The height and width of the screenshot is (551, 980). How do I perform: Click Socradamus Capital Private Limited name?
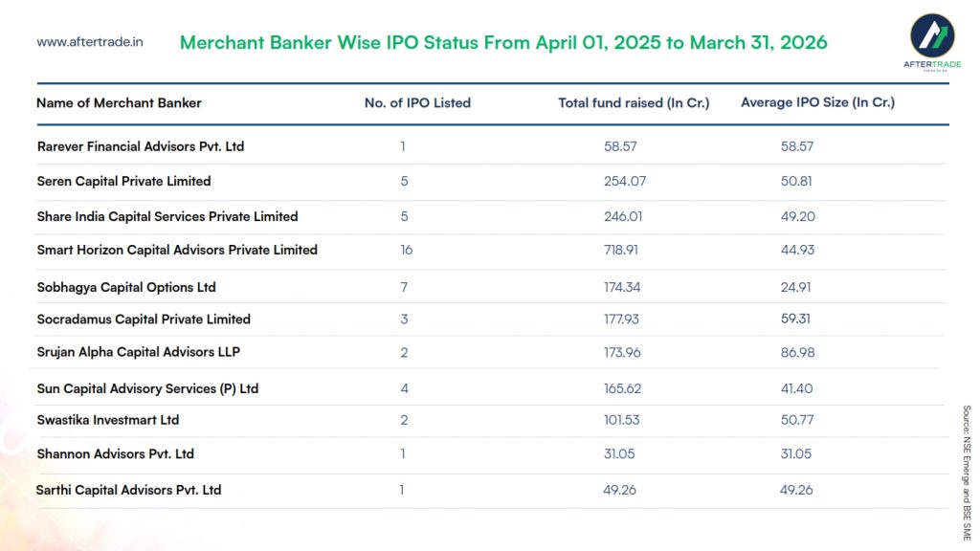[144, 320]
